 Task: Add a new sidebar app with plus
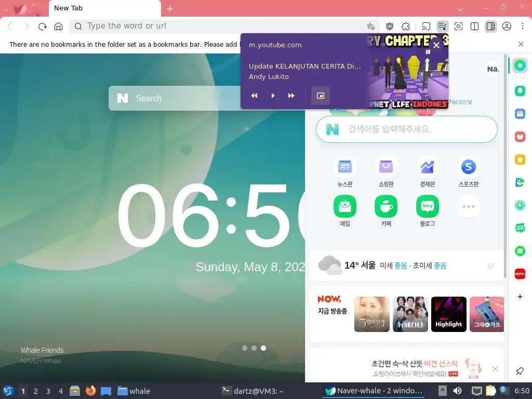pyautogui.click(x=520, y=297)
